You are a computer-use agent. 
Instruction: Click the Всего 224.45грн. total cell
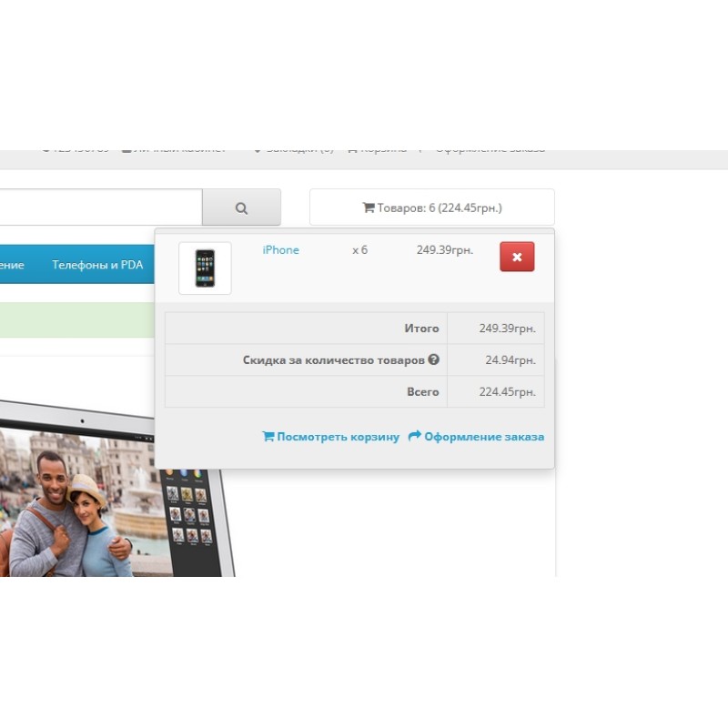pos(496,392)
